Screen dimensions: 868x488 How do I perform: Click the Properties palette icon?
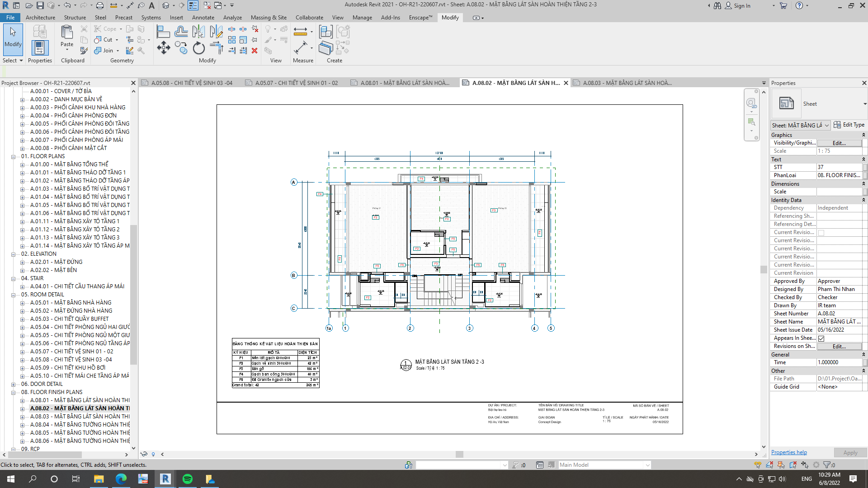pyautogui.click(x=40, y=48)
